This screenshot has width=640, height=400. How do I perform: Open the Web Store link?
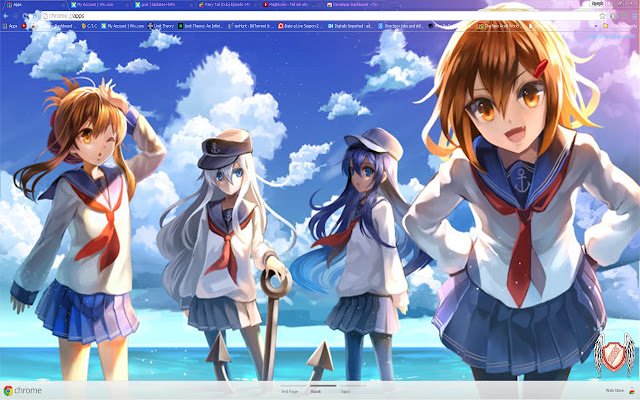tap(614, 391)
